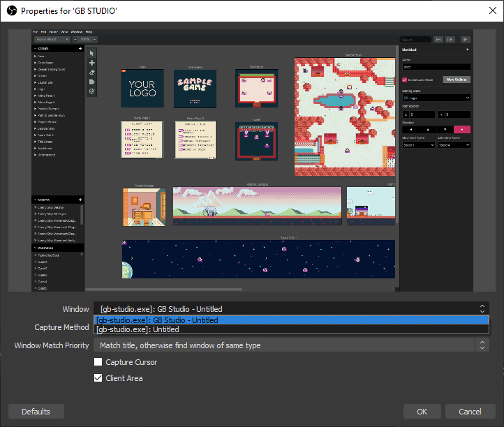Choose '[gb-studio.exe]: GB Studio - Untitled' option
The image size is (504, 427).
point(291,320)
